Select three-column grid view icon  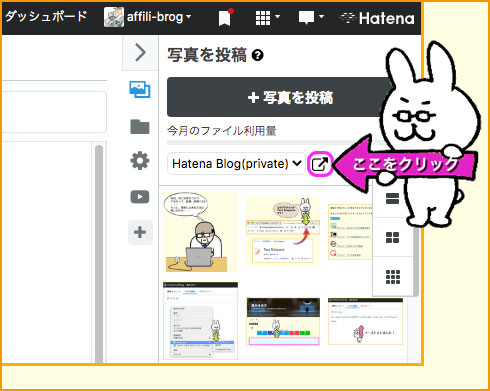coord(392,277)
